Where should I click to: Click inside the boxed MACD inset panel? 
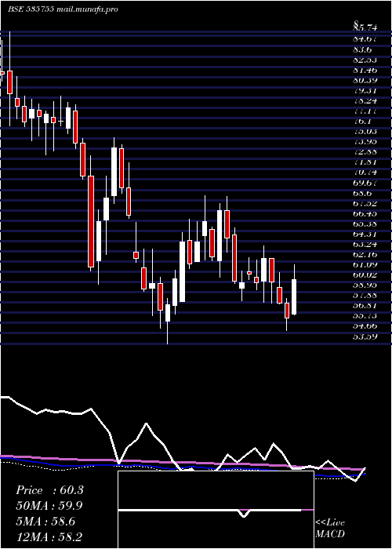[216, 510]
